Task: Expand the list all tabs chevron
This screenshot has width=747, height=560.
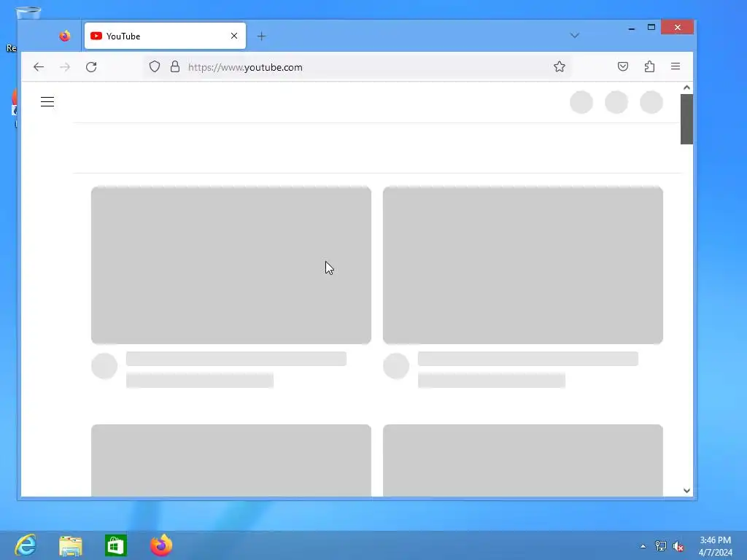Action: point(575,36)
